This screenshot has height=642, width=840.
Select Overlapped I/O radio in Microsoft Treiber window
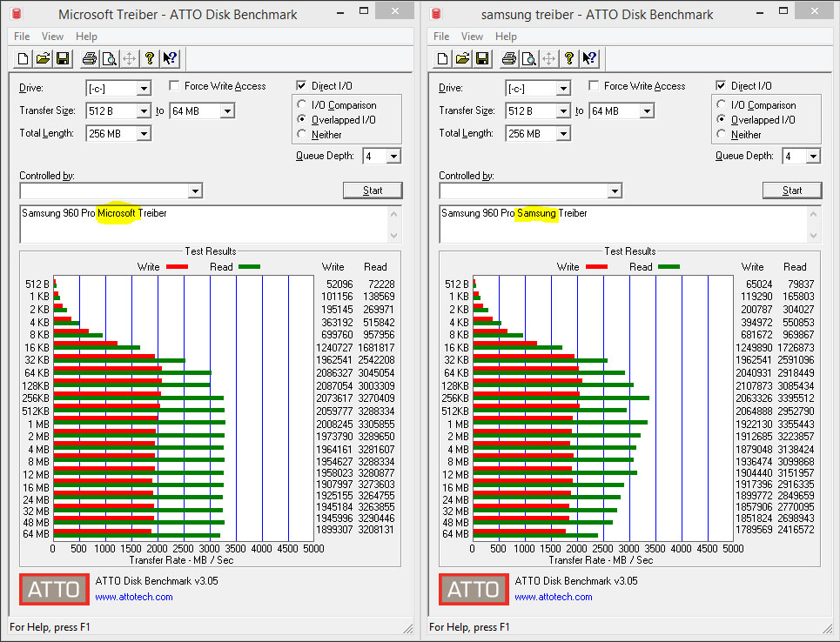(301, 119)
